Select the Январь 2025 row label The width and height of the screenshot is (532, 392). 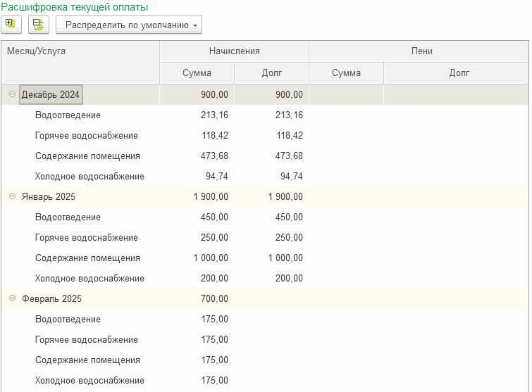click(48, 197)
